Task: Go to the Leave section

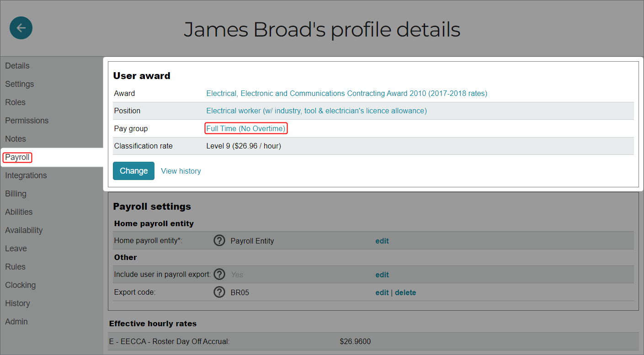Action: coord(16,248)
